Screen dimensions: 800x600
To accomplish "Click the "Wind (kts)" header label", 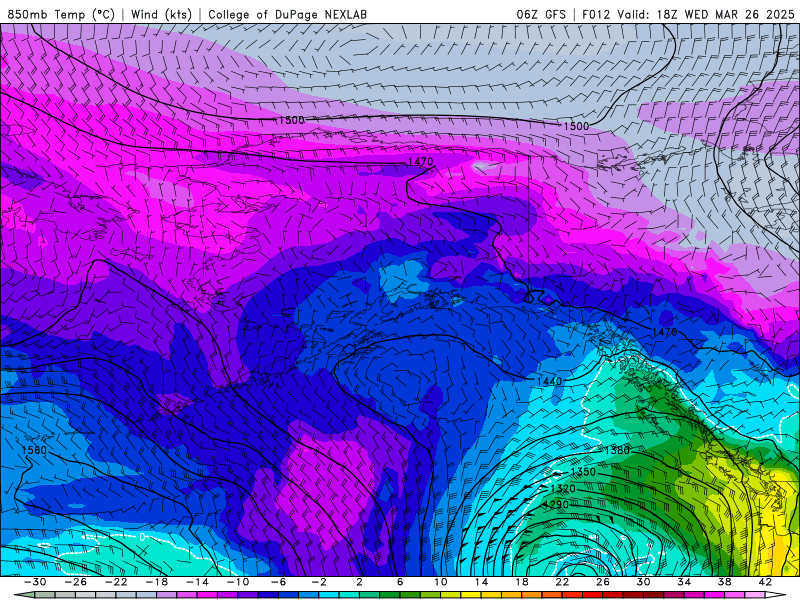I will 161,14.
